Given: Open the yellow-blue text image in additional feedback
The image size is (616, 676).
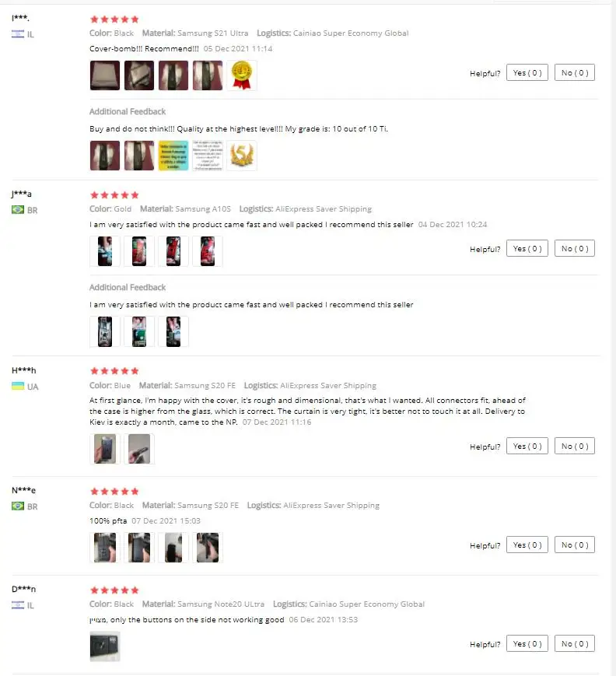Looking at the screenshot, I should click(173, 156).
